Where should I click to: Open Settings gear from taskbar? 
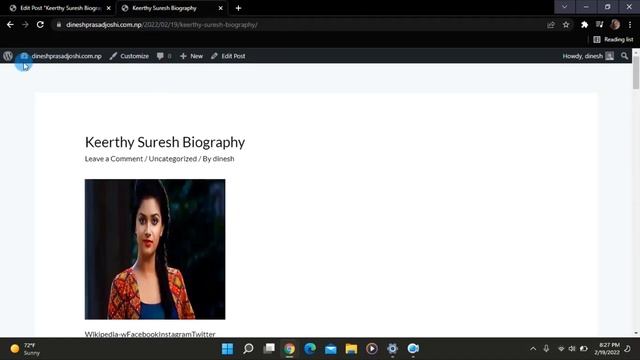pyautogui.click(x=392, y=349)
